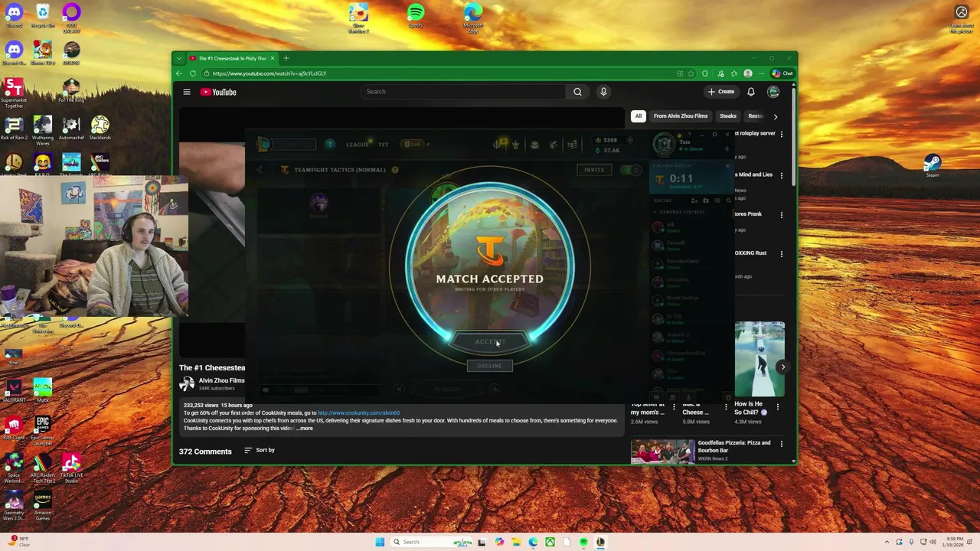Click the Accept button in match popup
Viewport: 980px width, 551px height.
tap(490, 341)
